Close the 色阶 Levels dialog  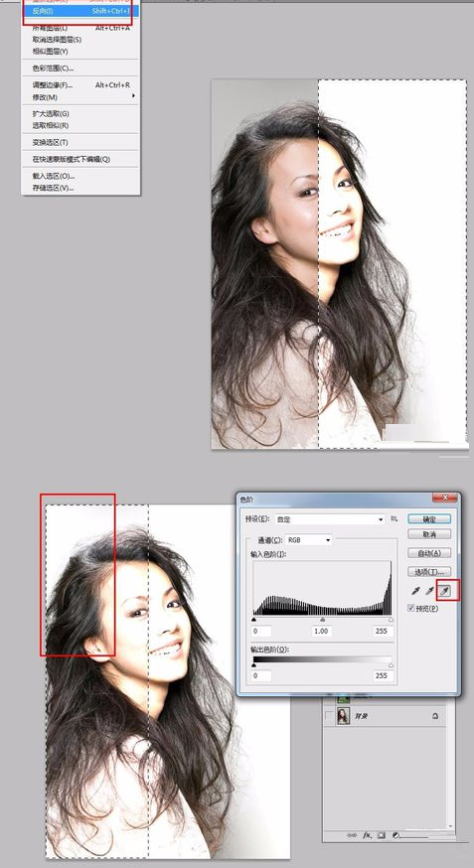pos(445,498)
